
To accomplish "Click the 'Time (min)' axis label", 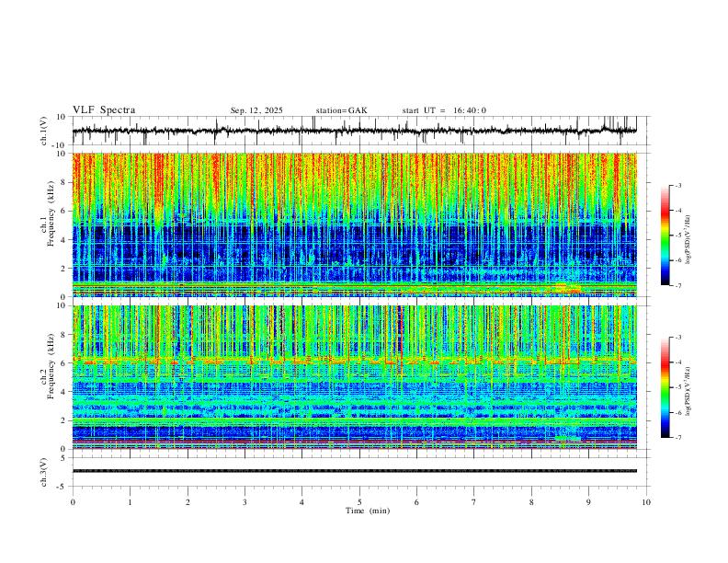I will [x=368, y=511].
